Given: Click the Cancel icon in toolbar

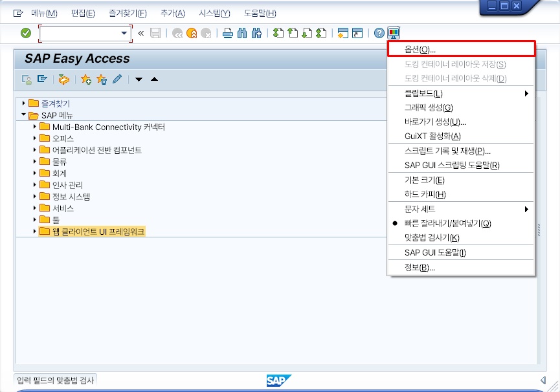Looking at the screenshot, I should 206,33.
